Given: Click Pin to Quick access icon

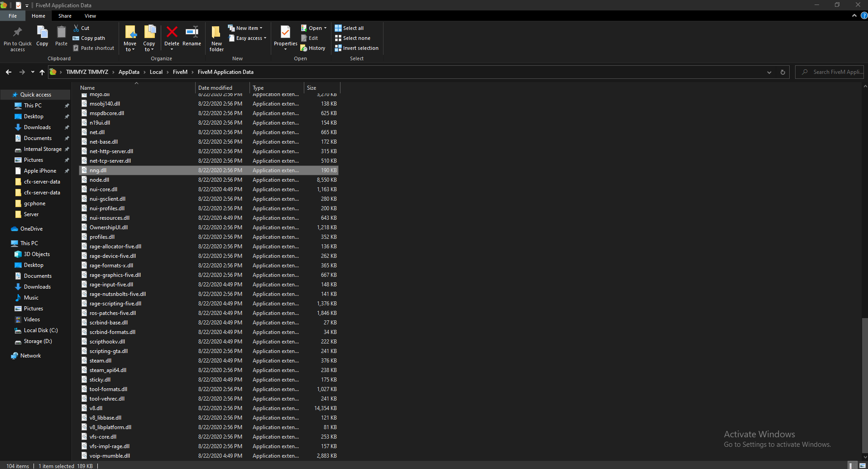Looking at the screenshot, I should [18, 39].
